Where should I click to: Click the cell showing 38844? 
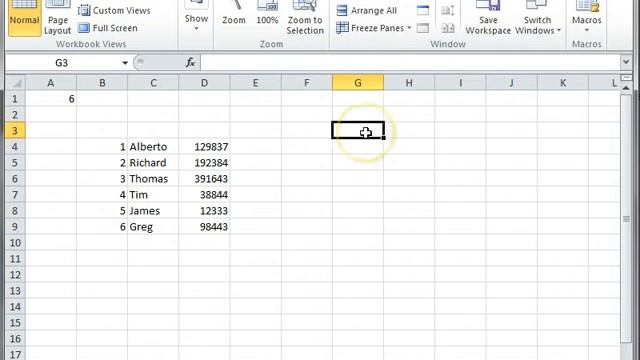coord(204,195)
